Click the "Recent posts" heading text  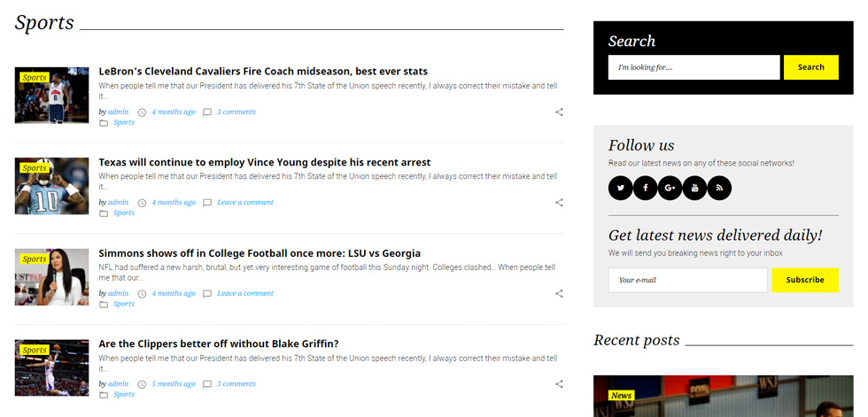(x=637, y=340)
